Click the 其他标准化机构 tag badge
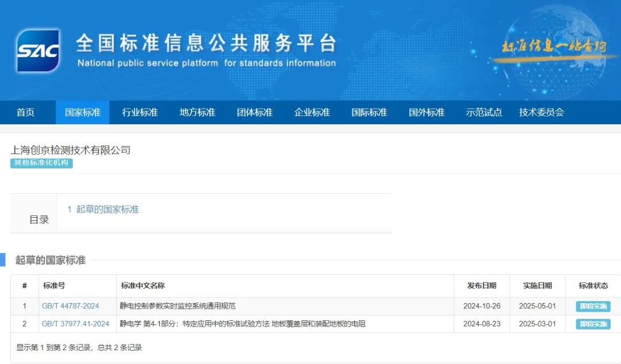The image size is (621, 364). 41,163
